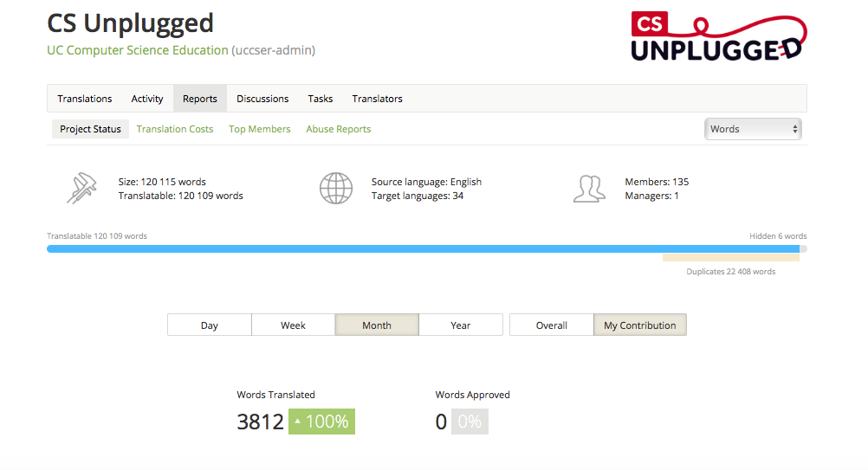The height and width of the screenshot is (470, 868).
Task: Open the Translation Costs report
Action: [175, 129]
